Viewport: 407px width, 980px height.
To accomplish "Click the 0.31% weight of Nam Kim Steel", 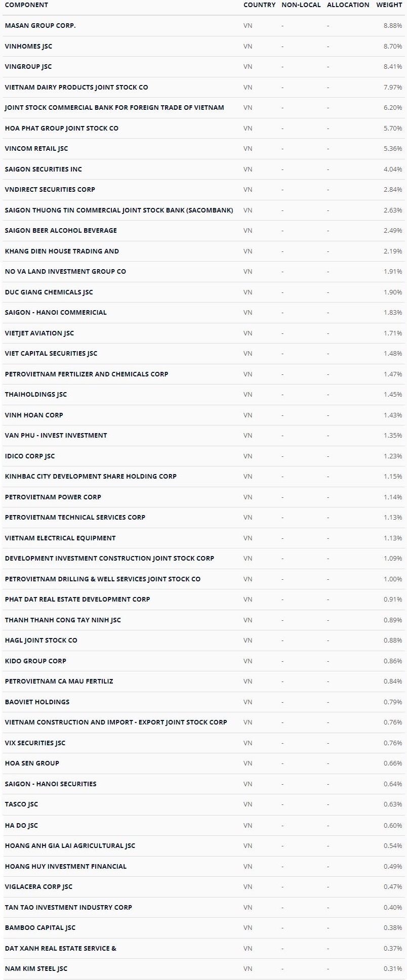I will (393, 969).
